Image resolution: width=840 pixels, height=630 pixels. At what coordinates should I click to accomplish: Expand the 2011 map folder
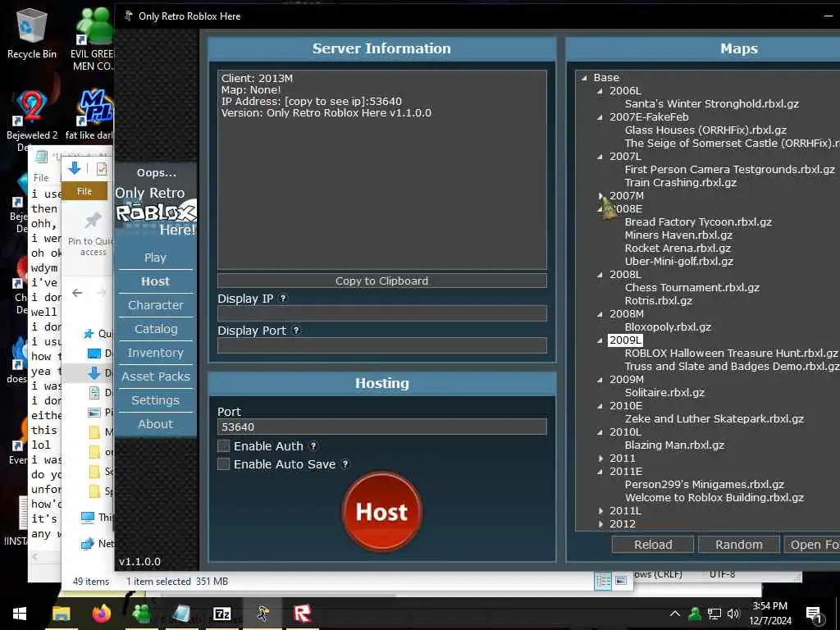(600, 459)
